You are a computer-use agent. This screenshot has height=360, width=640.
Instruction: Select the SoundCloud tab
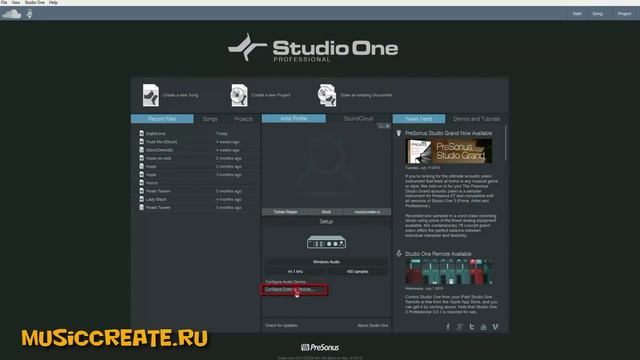click(358, 118)
